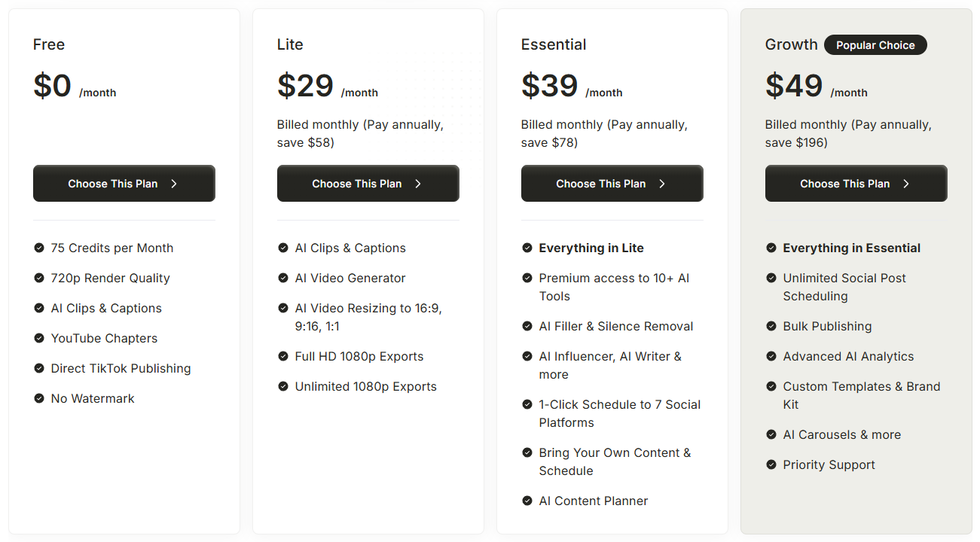Click checkmark icon beside 75 Credits per Month
Image resolution: width=980 pixels, height=542 pixels.
pyautogui.click(x=39, y=248)
